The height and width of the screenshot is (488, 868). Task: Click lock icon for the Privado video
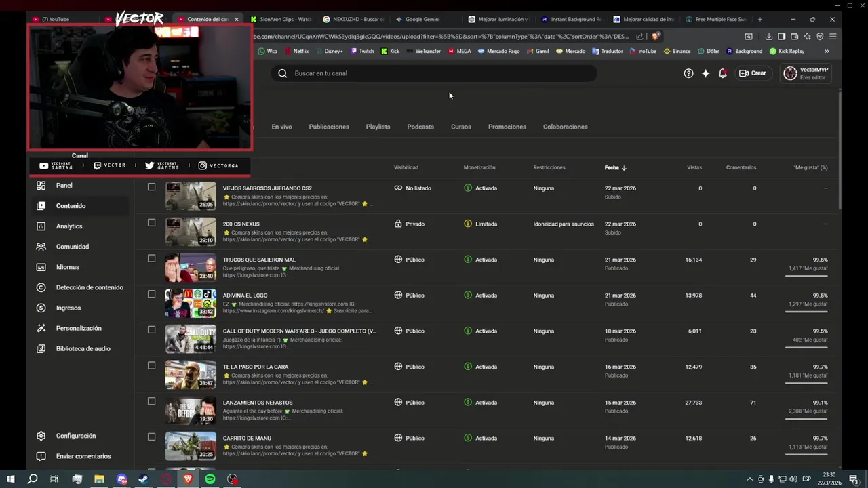(398, 224)
